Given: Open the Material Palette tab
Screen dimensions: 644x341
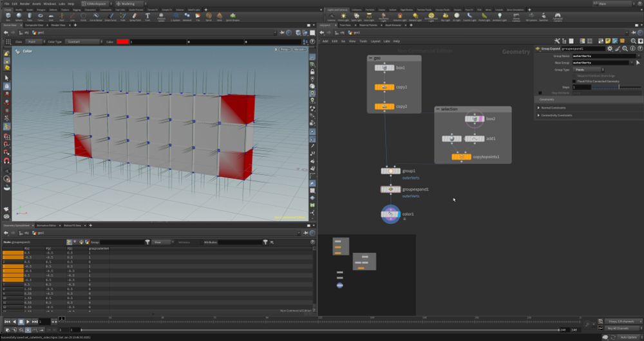Looking at the screenshot, I should tap(368, 25).
